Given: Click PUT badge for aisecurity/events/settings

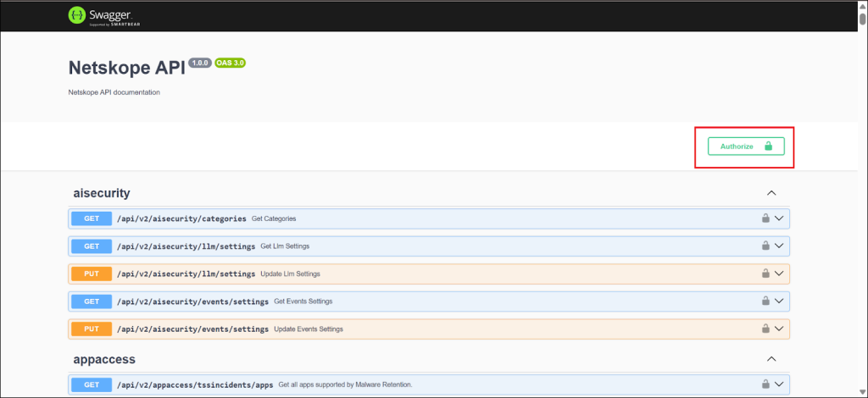Looking at the screenshot, I should 92,329.
